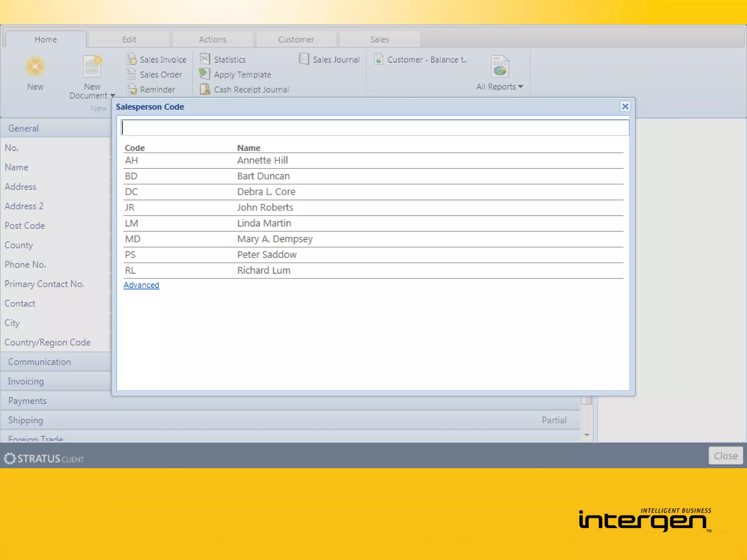Open the Sales Journal icon
Screen dimensions: 747x560
(x=303, y=59)
